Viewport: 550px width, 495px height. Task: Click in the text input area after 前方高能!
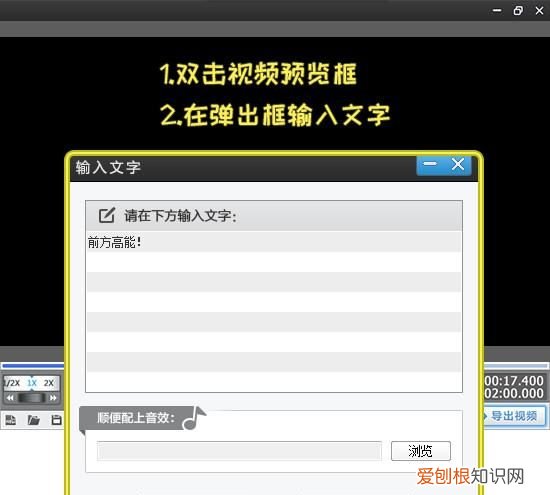click(x=274, y=243)
